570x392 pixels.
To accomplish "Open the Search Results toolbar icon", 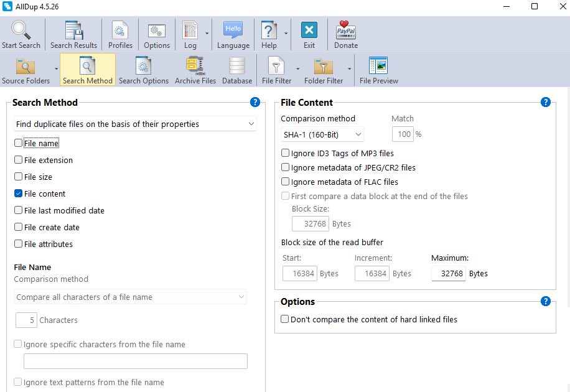I will point(73,30).
